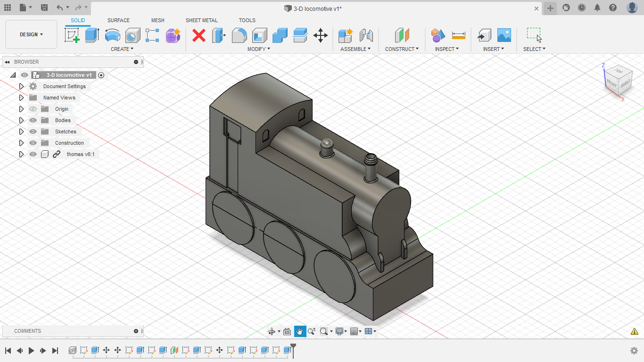Play the timeline
The width and height of the screenshot is (644, 362).
click(x=31, y=350)
